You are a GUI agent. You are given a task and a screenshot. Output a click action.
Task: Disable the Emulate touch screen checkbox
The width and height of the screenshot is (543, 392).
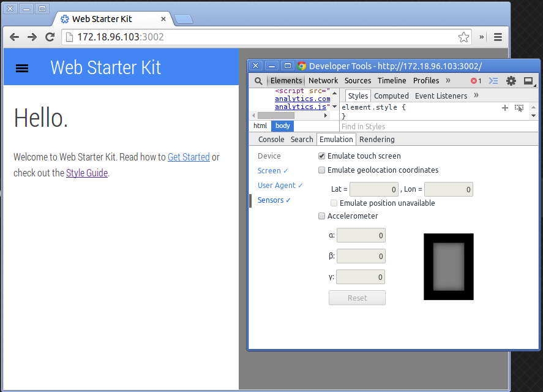click(322, 156)
